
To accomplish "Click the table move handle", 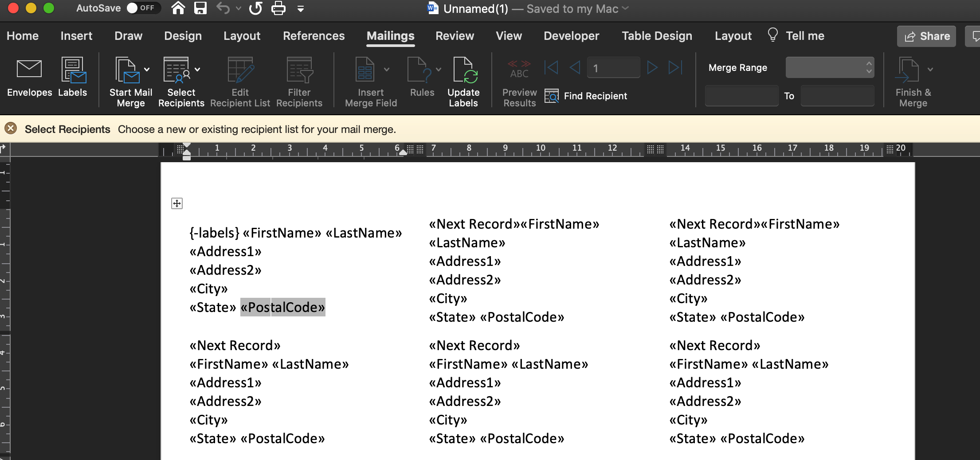I will click(x=177, y=203).
